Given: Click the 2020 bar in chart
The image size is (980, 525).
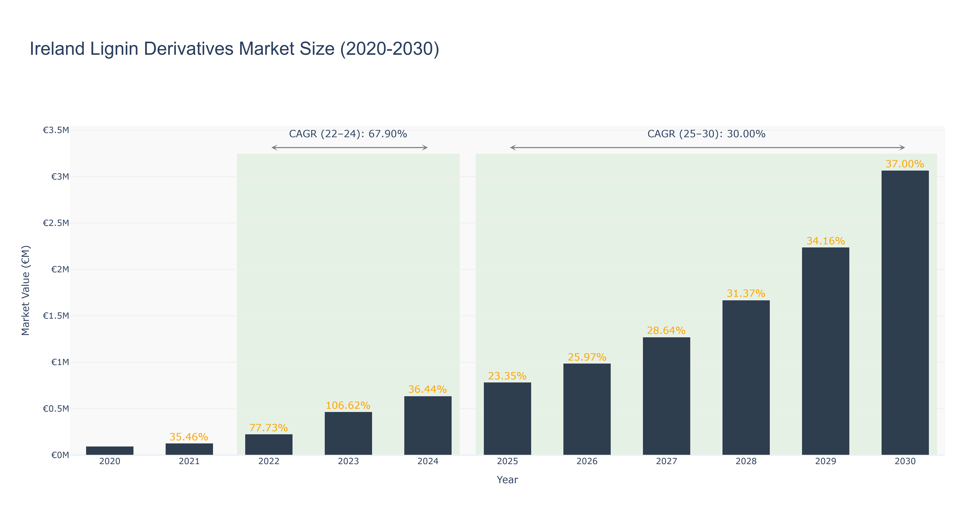Looking at the screenshot, I should (x=110, y=451).
